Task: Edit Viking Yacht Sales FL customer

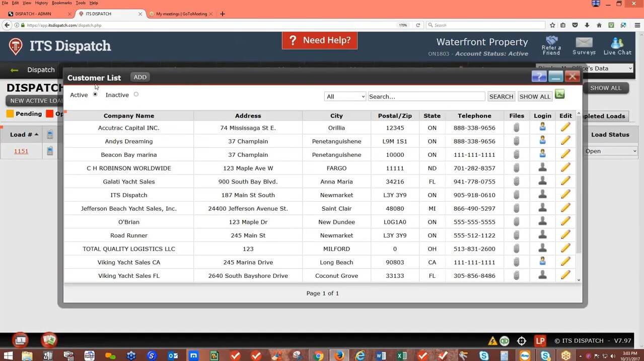Action: point(565,275)
